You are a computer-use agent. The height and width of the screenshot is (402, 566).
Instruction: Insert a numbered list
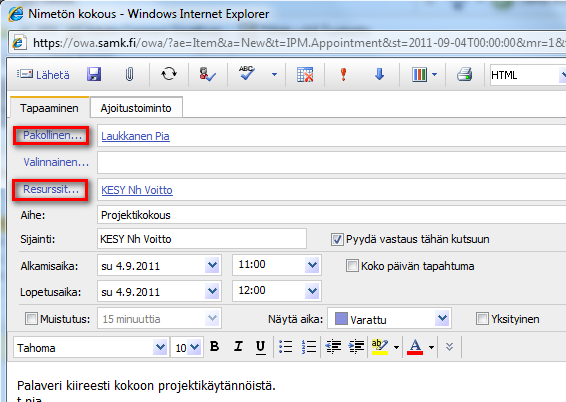309,347
